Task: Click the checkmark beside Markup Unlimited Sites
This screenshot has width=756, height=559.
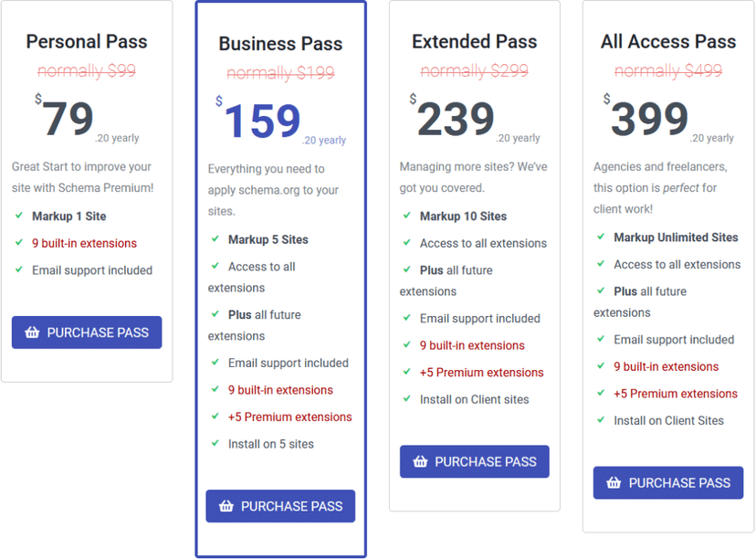Action: click(x=599, y=237)
